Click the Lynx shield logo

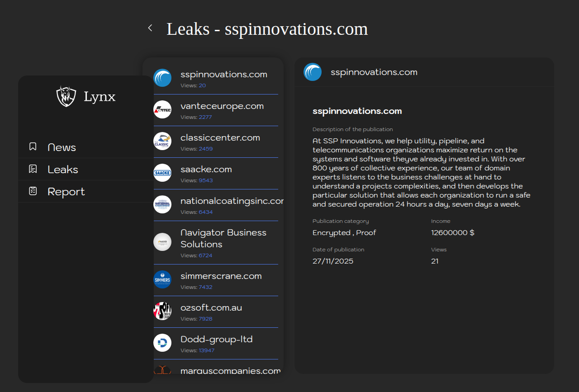66,96
